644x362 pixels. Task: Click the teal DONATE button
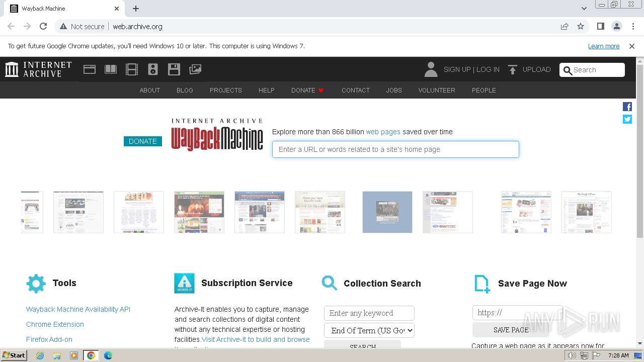coord(143,141)
